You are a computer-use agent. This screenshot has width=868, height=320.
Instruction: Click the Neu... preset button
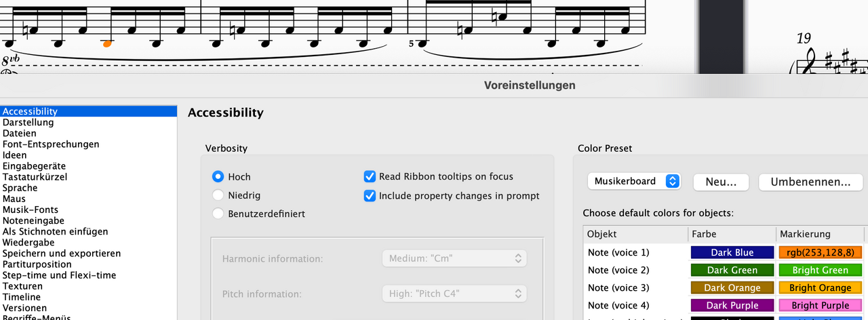coord(721,182)
